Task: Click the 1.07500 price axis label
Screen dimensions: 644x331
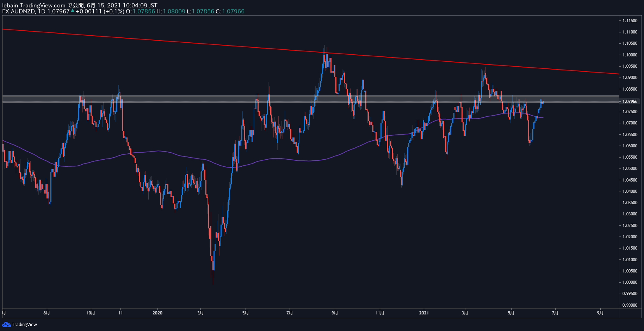Action: point(630,112)
